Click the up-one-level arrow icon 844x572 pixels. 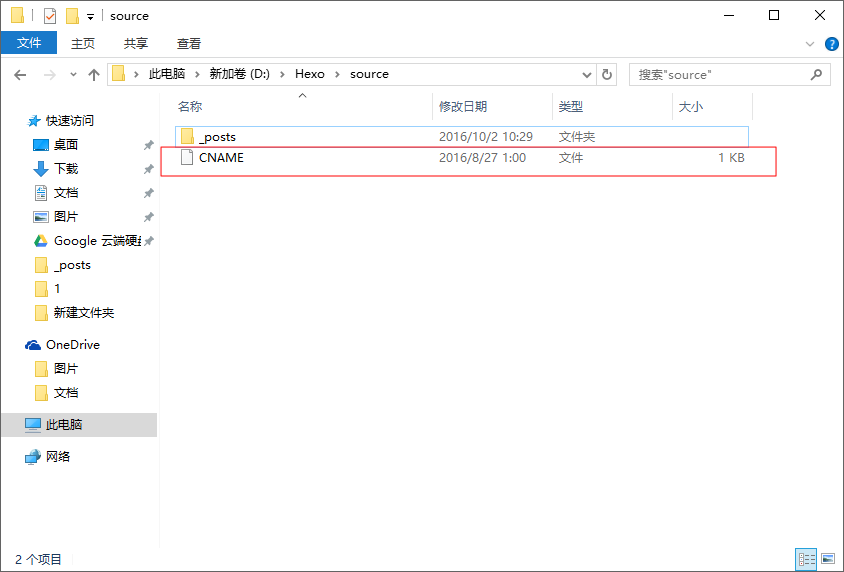coord(94,74)
